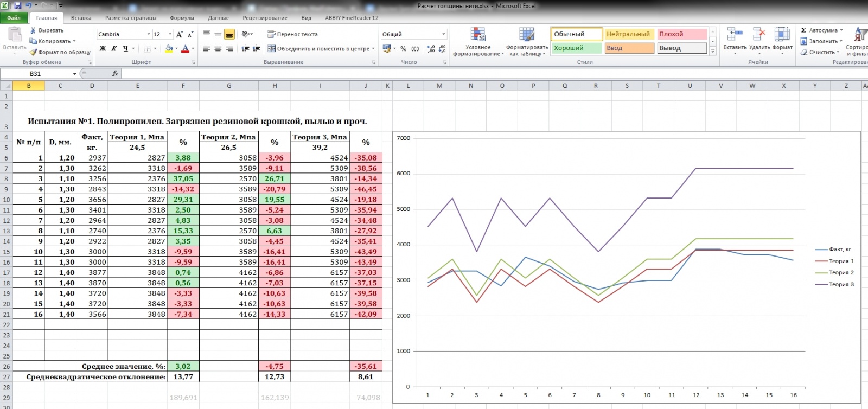Screen dimensions: 868x409
Task: Click Автосумма sigma icon
Action: click(x=803, y=30)
